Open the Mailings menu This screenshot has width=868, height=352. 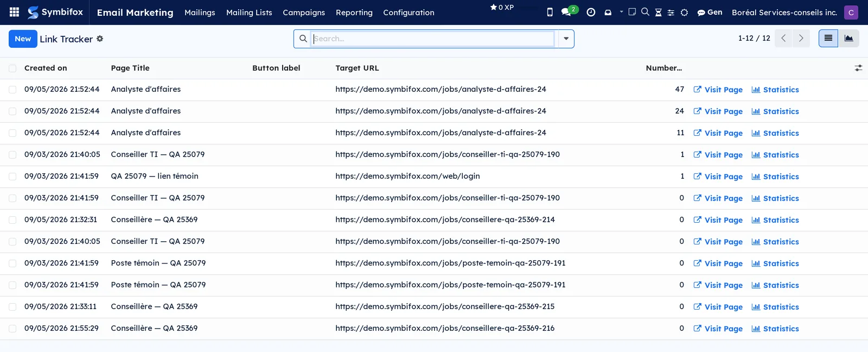(x=200, y=12)
